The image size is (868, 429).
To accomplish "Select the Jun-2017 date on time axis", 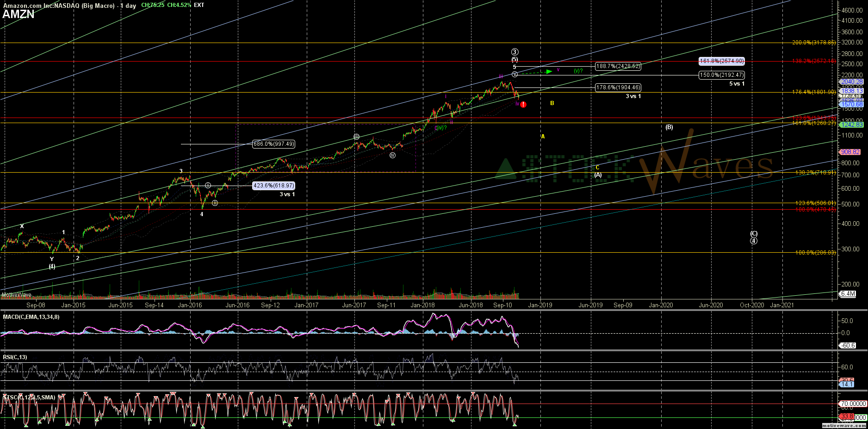I will click(354, 305).
